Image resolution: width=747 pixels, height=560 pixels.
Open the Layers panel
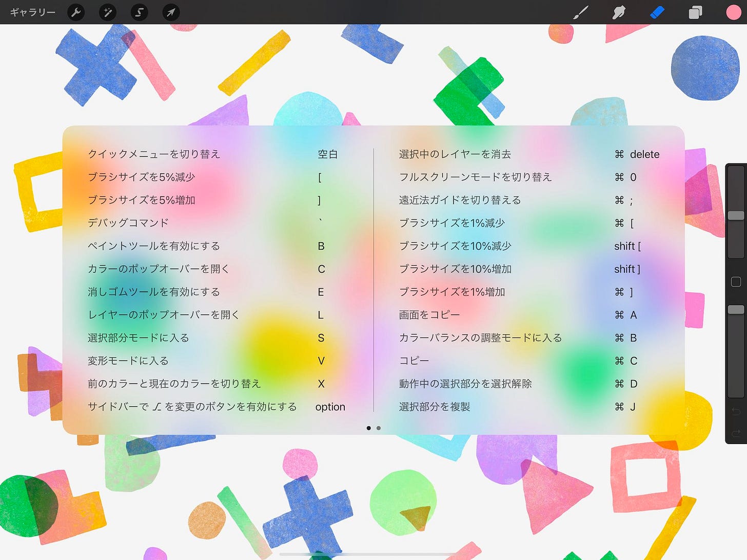click(695, 12)
